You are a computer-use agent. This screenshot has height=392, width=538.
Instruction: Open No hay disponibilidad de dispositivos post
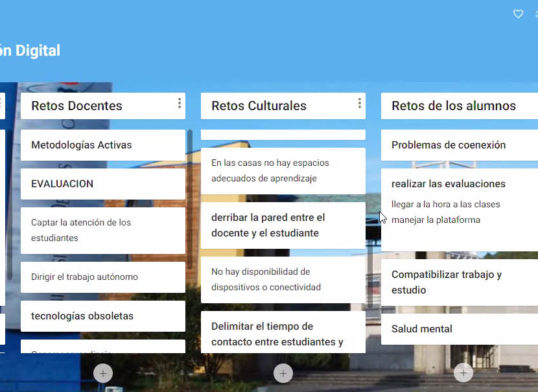point(283,279)
